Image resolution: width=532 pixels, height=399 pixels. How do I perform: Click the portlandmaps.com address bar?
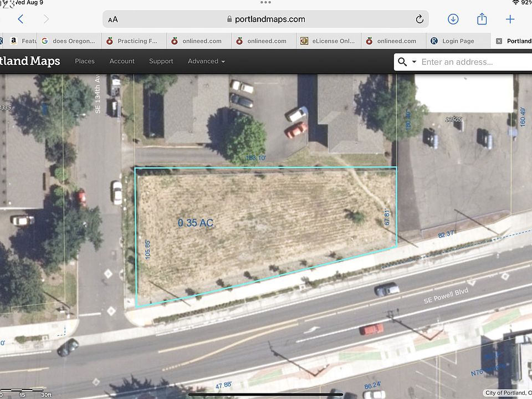point(265,19)
